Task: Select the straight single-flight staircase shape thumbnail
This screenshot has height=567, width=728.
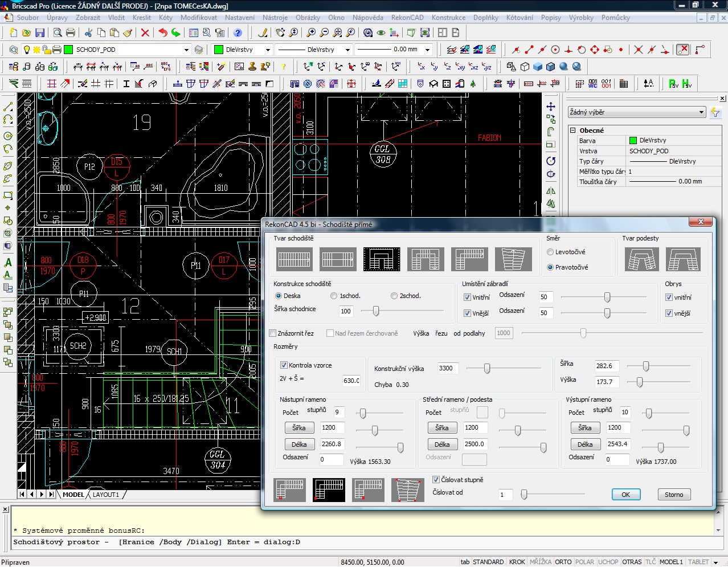Action: point(294,259)
